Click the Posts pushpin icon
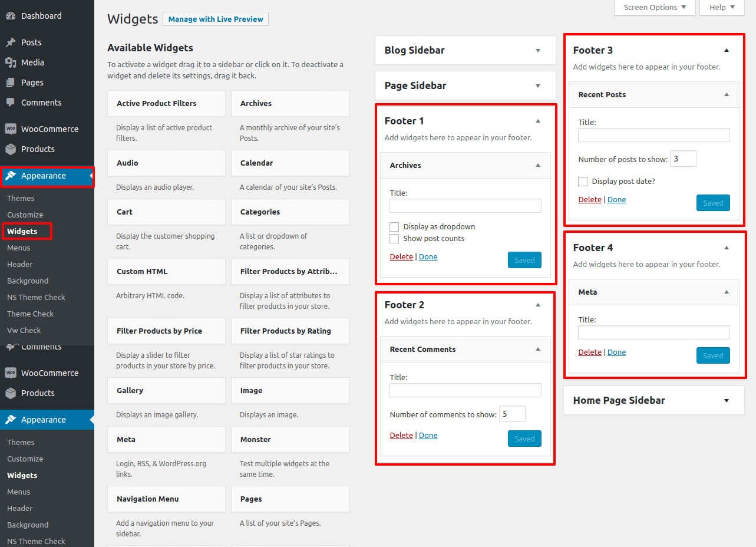This screenshot has width=756, height=547. 11,42
